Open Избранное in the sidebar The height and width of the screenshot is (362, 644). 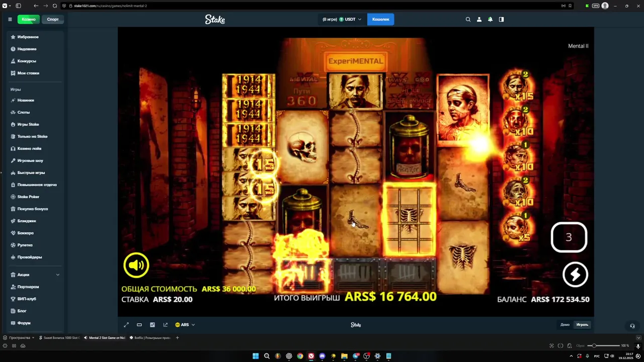pyautogui.click(x=35, y=37)
